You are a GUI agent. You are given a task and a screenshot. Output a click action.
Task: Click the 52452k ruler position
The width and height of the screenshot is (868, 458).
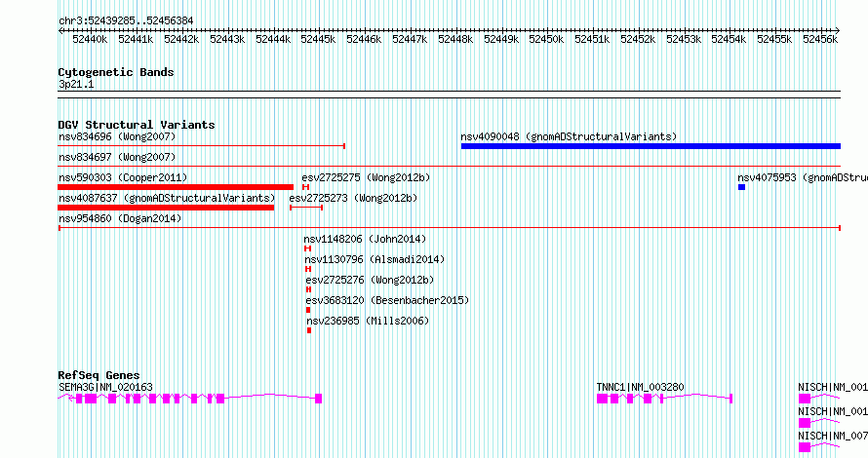(638, 39)
